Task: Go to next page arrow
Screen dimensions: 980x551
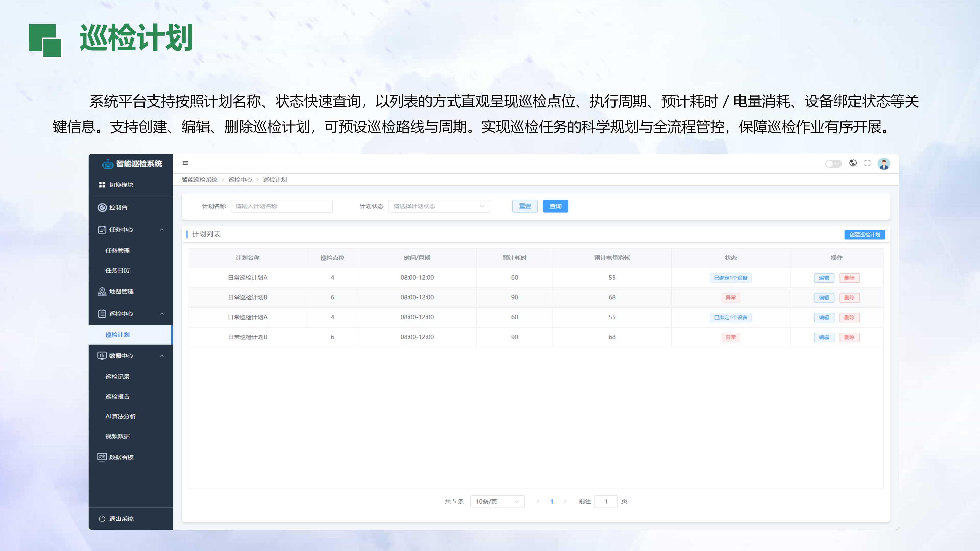Action: pos(565,502)
